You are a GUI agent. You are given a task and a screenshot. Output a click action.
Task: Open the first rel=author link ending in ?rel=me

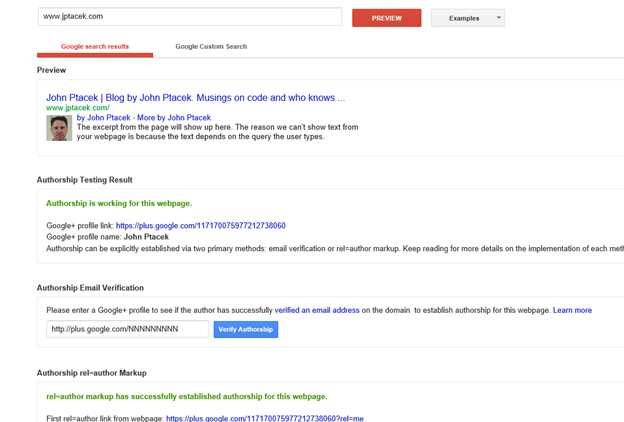(x=265, y=418)
